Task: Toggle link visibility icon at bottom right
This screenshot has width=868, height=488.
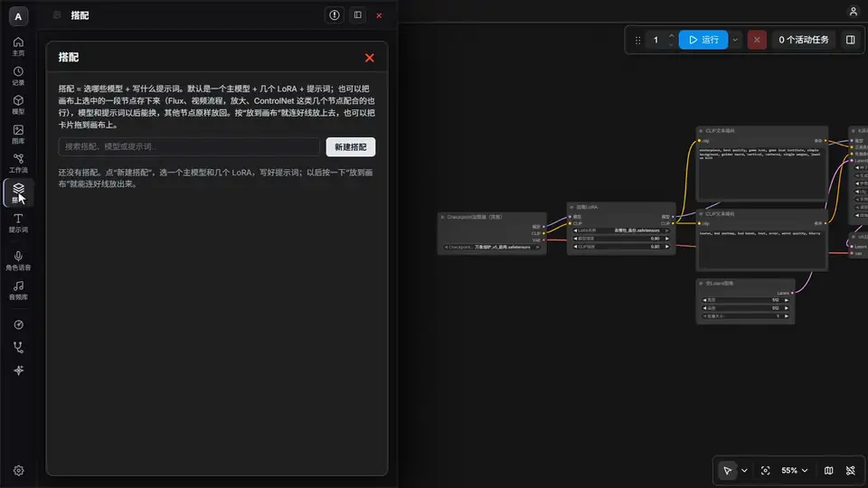Action: point(850,471)
